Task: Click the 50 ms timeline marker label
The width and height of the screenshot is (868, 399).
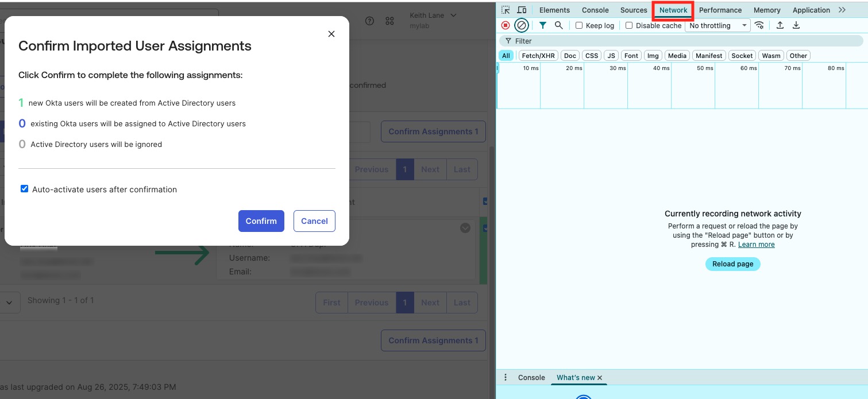Action: pos(705,68)
